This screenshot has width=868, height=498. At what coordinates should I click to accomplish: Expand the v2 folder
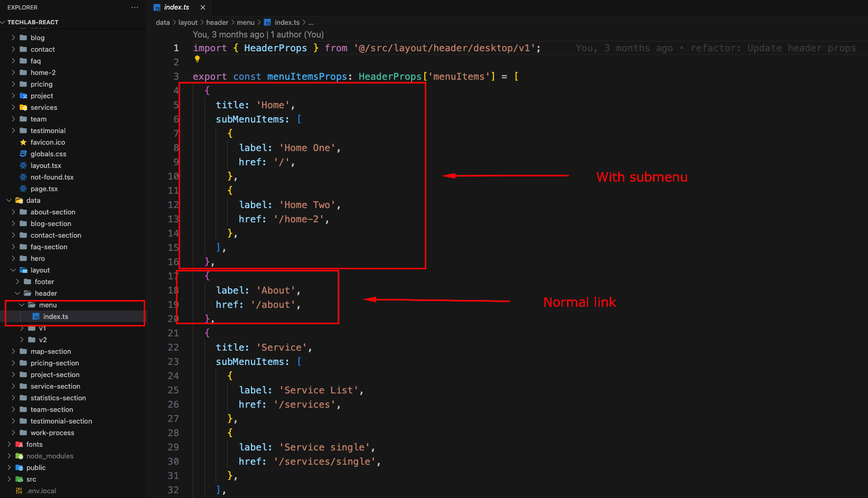pyautogui.click(x=42, y=340)
